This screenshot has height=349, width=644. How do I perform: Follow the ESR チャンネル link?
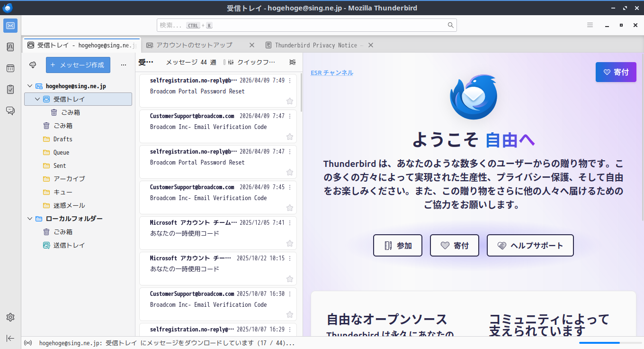(x=332, y=73)
